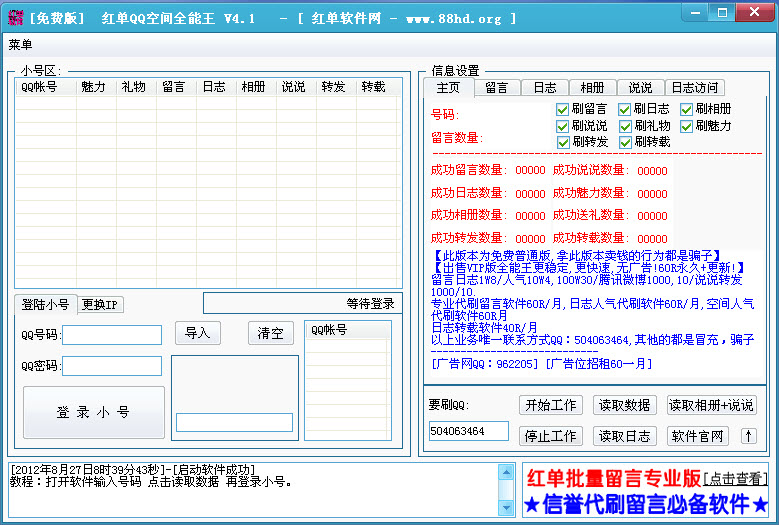Switch to the 日志 tab
The image size is (779, 525).
pos(545,88)
